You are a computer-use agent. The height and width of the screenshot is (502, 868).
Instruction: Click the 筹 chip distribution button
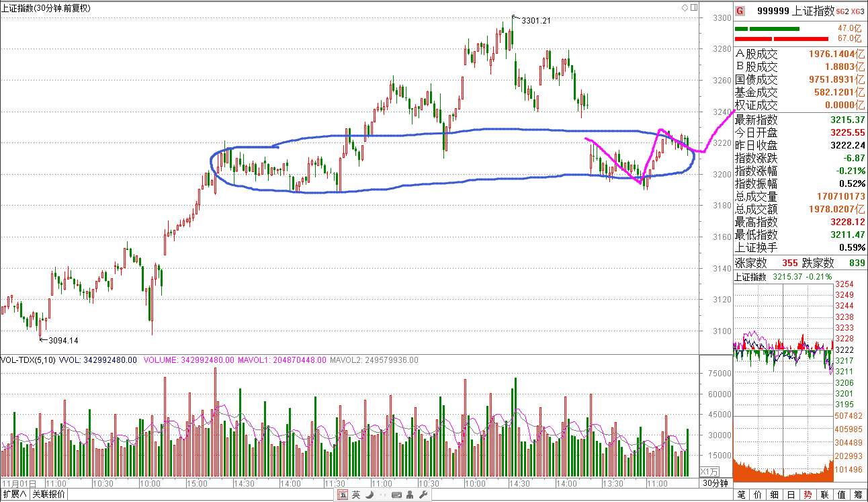(858, 495)
